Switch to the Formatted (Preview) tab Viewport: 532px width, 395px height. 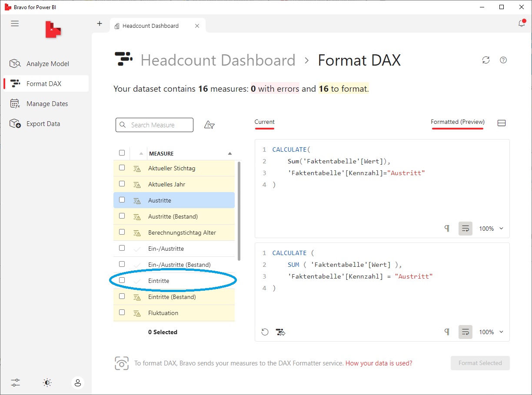[x=457, y=122]
